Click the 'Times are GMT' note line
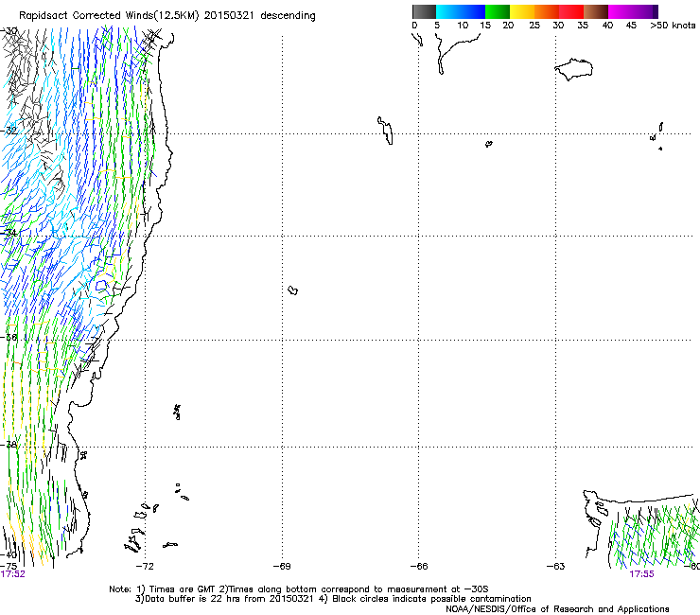 coord(299,589)
